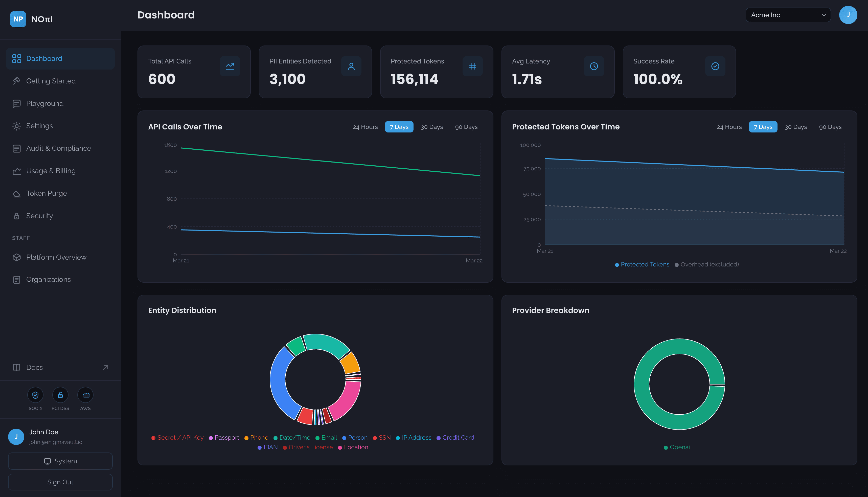
Task: Select the Dashboard icon in the sidebar
Action: [x=17, y=58]
